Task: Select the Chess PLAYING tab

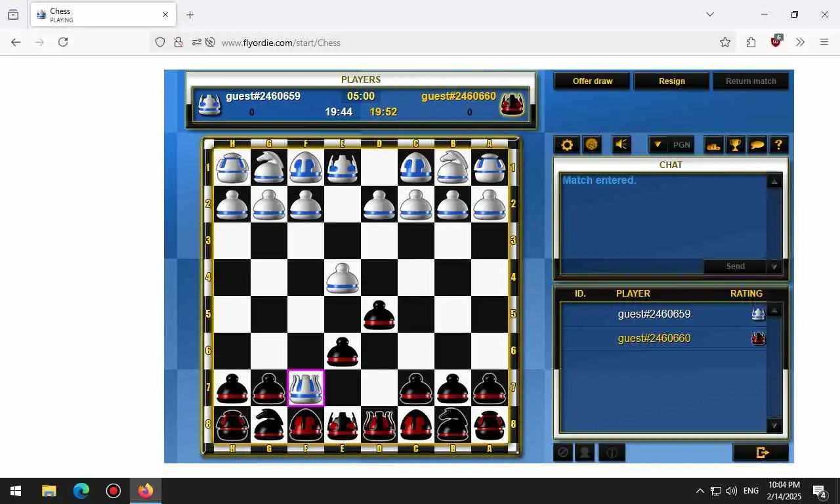Action: [x=103, y=14]
